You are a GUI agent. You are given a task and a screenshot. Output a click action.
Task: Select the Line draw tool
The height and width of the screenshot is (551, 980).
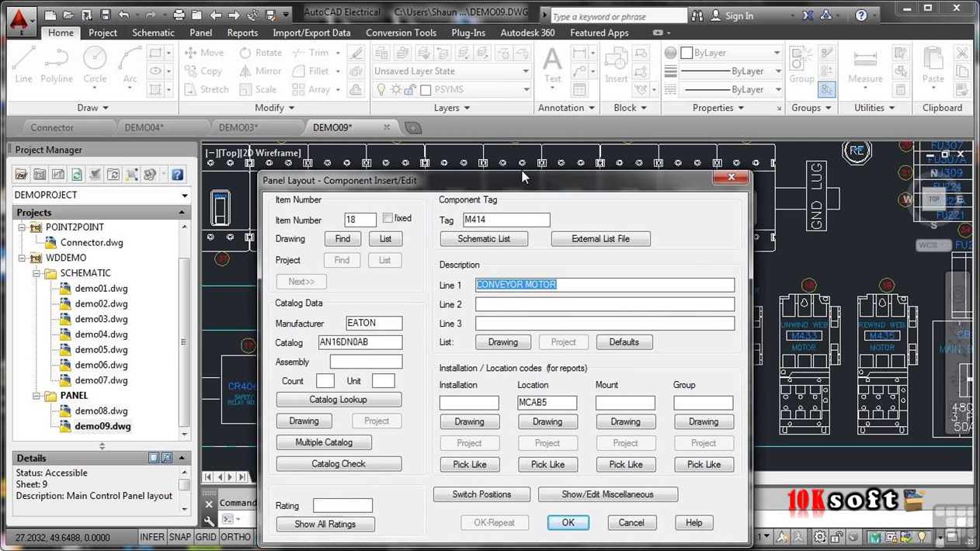click(x=23, y=65)
